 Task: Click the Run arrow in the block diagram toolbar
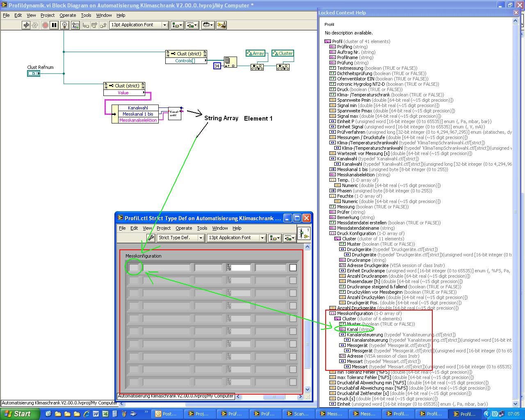point(26,25)
